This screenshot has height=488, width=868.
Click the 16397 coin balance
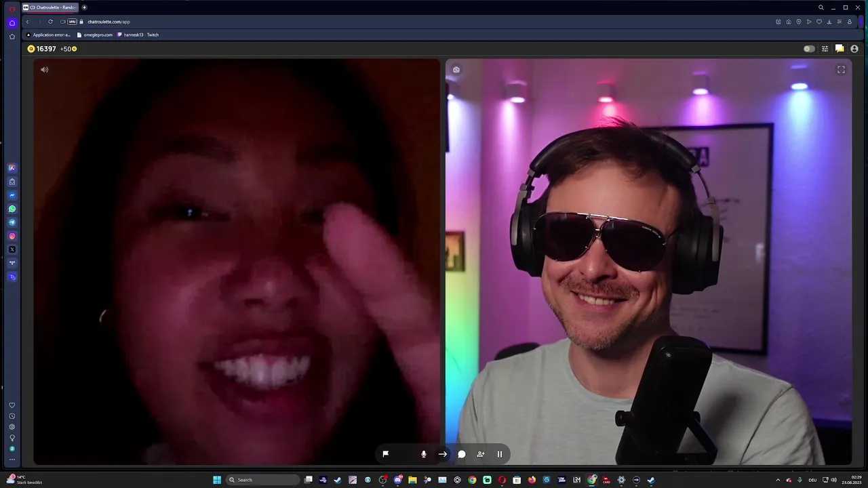(41, 49)
